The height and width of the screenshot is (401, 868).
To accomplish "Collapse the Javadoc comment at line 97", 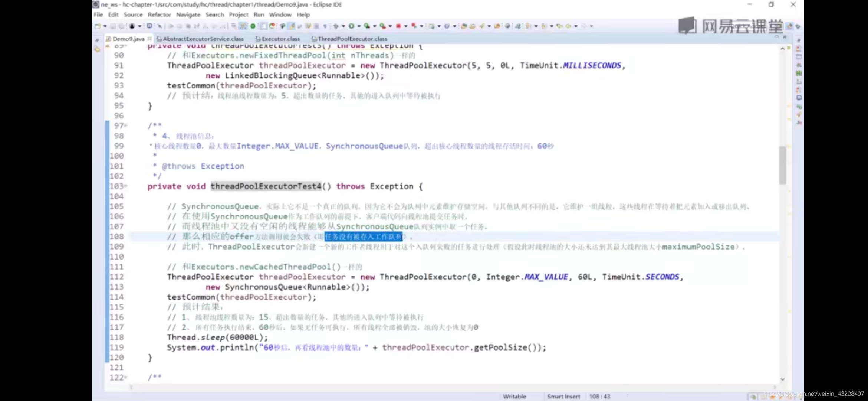I will (x=126, y=125).
